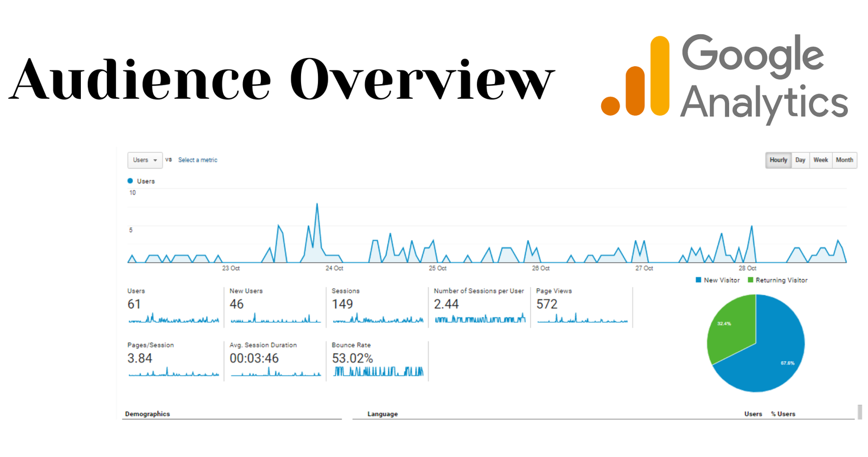868x457 pixels.
Task: Open the Page Views sparkline under 572
Action: (583, 319)
